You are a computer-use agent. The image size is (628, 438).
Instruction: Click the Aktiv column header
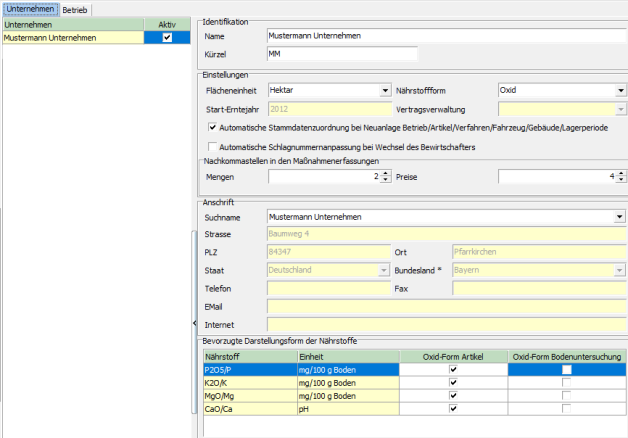(x=167, y=24)
